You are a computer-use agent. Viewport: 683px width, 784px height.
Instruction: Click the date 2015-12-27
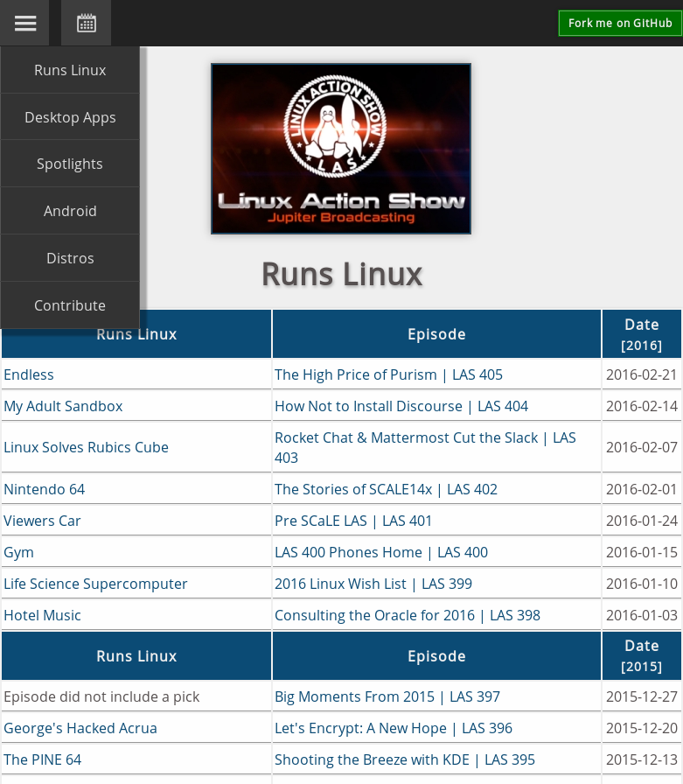coord(642,696)
